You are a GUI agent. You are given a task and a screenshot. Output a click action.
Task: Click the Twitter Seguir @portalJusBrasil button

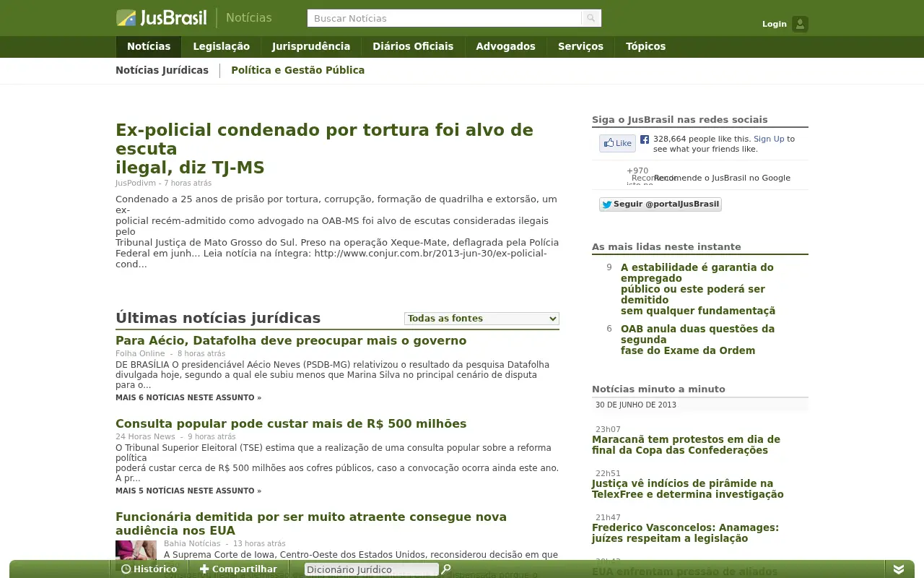tap(660, 204)
